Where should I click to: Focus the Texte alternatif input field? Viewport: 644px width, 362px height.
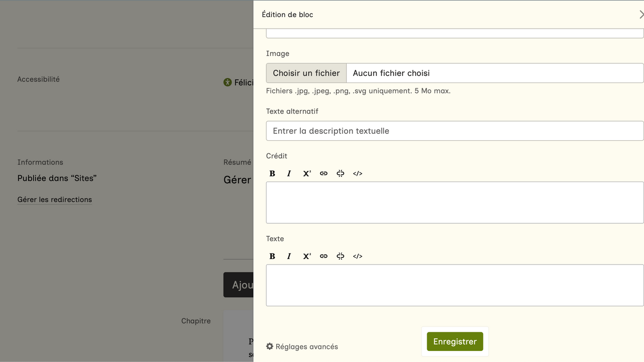(x=455, y=131)
